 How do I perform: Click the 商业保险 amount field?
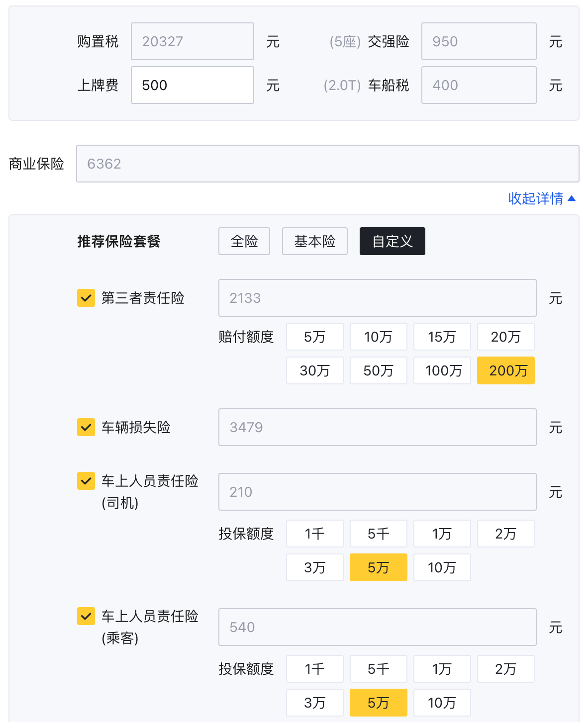pyautogui.click(x=327, y=164)
